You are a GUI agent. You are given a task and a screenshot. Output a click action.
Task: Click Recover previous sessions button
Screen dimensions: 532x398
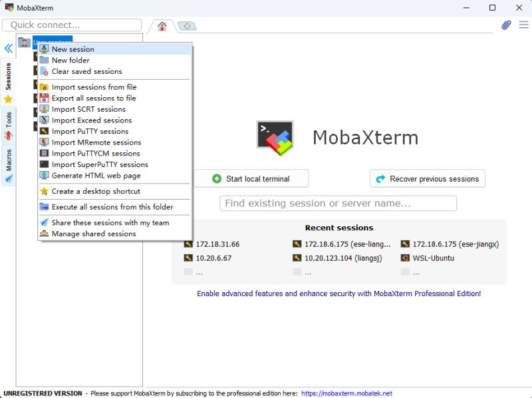coord(428,178)
